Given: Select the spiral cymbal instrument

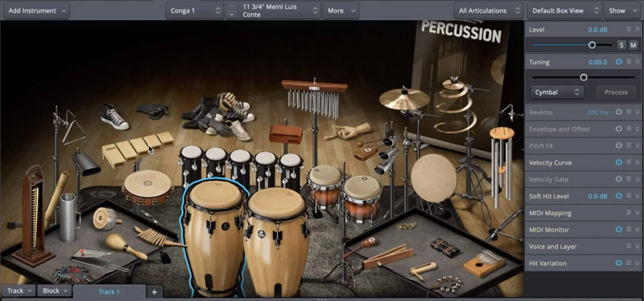Looking at the screenshot, I should point(455,106).
